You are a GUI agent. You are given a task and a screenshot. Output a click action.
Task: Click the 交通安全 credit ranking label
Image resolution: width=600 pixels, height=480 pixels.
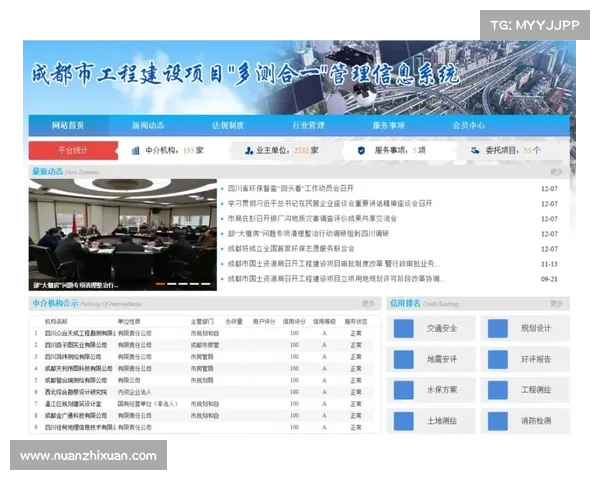[442, 328]
